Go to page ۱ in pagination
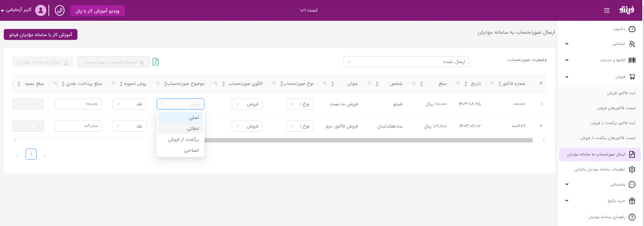Screen dimensions: 644x226 click(31, 154)
